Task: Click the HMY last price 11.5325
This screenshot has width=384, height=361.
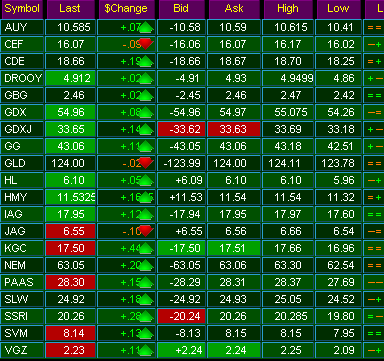Action: click(70, 197)
